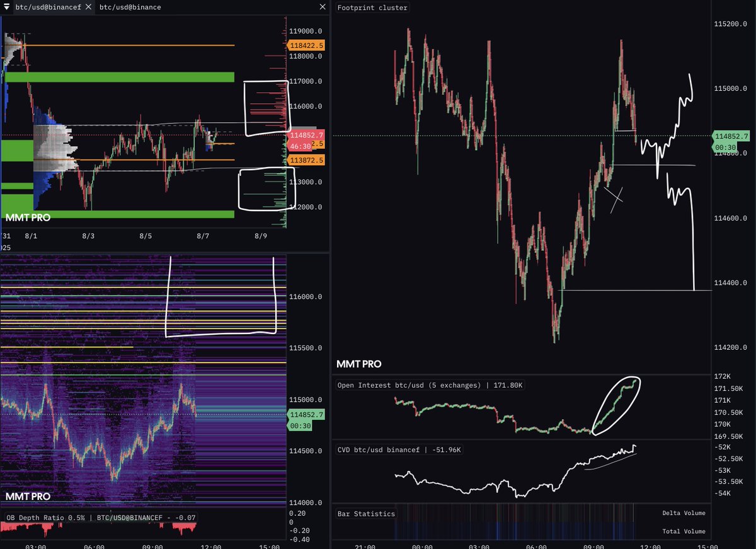756x549 pixels.
Task: Click the red 114852.7 current price label
Action: click(305, 134)
